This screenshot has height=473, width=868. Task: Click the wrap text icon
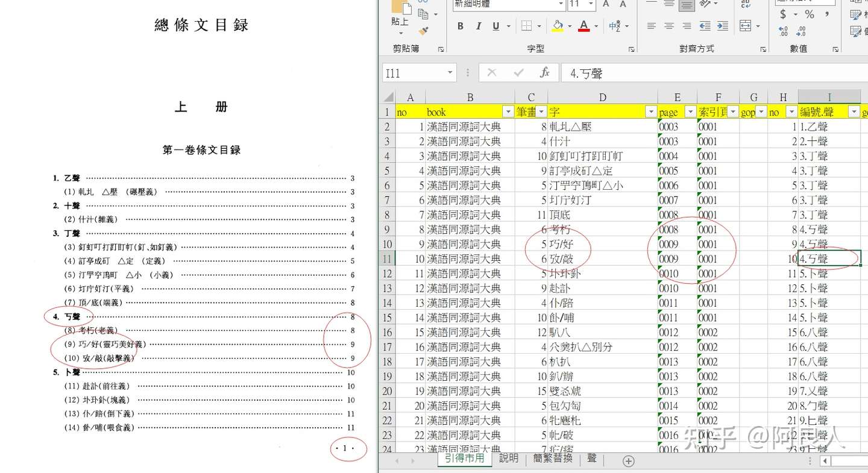(746, 5)
